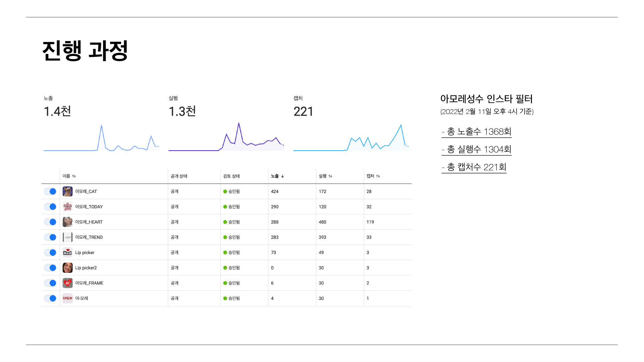This screenshot has width=644, height=362.
Task: Open the 아모레_FRAME filter name
Action: click(89, 283)
